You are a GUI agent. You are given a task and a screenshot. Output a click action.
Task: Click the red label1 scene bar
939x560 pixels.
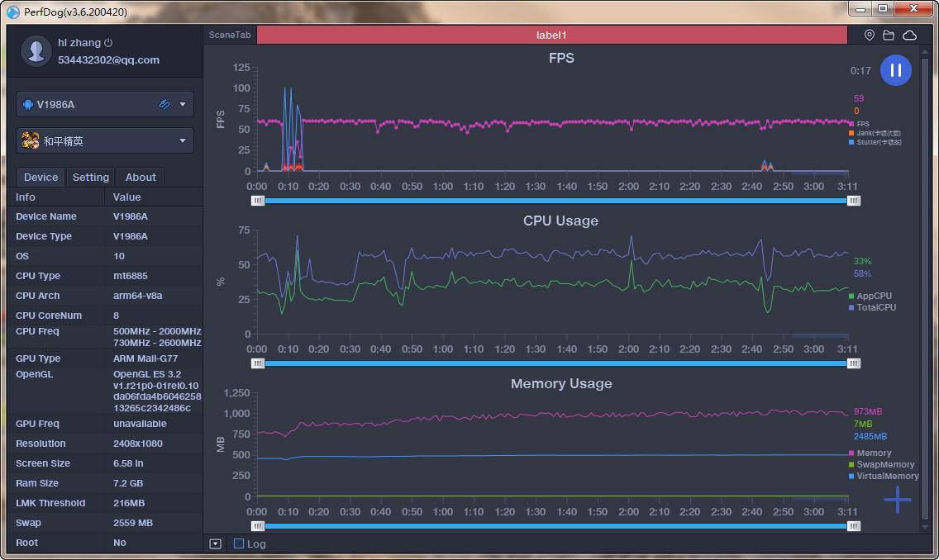pos(551,36)
